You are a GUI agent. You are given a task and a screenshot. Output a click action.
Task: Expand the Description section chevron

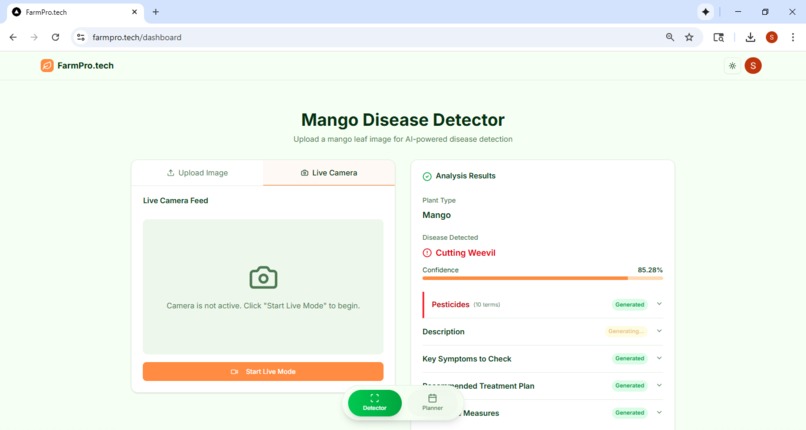pyautogui.click(x=659, y=331)
